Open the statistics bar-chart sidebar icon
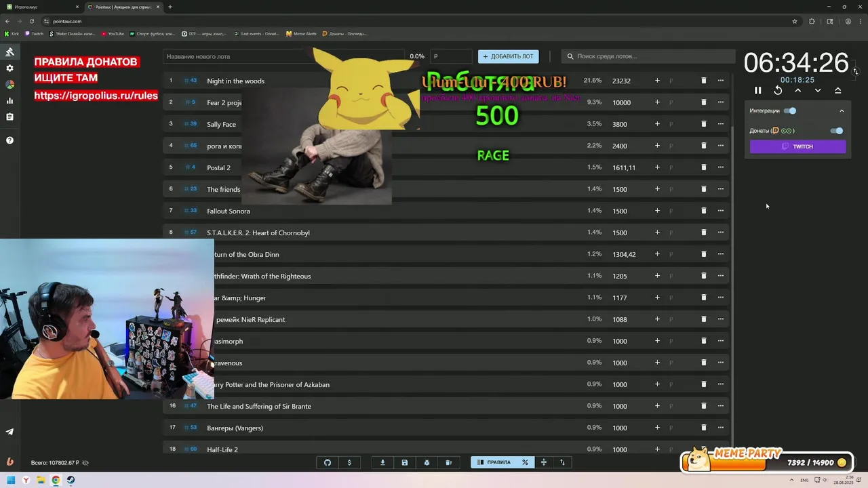The height and width of the screenshot is (488, 868). click(9, 101)
